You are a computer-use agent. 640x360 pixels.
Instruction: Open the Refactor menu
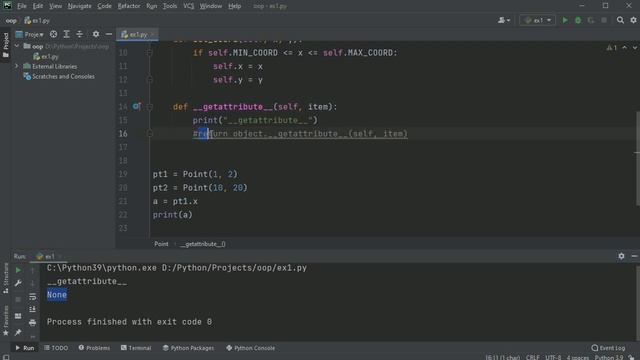(x=129, y=6)
